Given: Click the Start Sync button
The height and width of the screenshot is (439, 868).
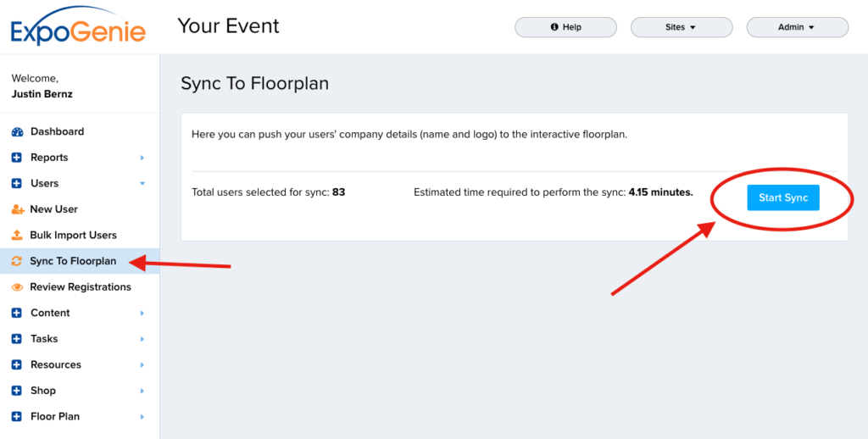Looking at the screenshot, I should click(x=782, y=197).
